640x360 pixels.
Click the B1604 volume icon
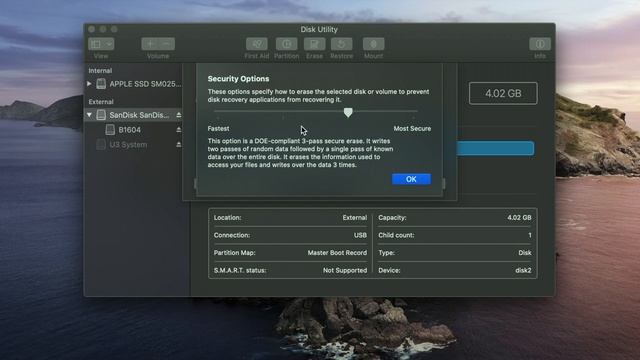[110, 130]
